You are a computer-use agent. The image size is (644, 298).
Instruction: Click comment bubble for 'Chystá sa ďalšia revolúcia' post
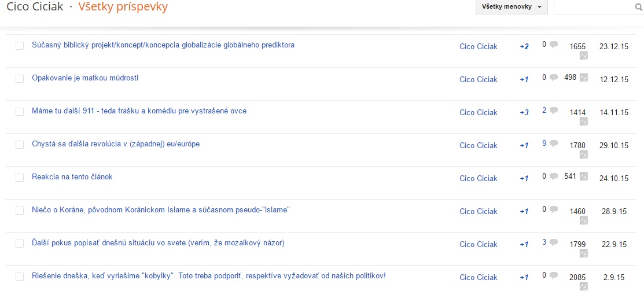click(x=554, y=144)
